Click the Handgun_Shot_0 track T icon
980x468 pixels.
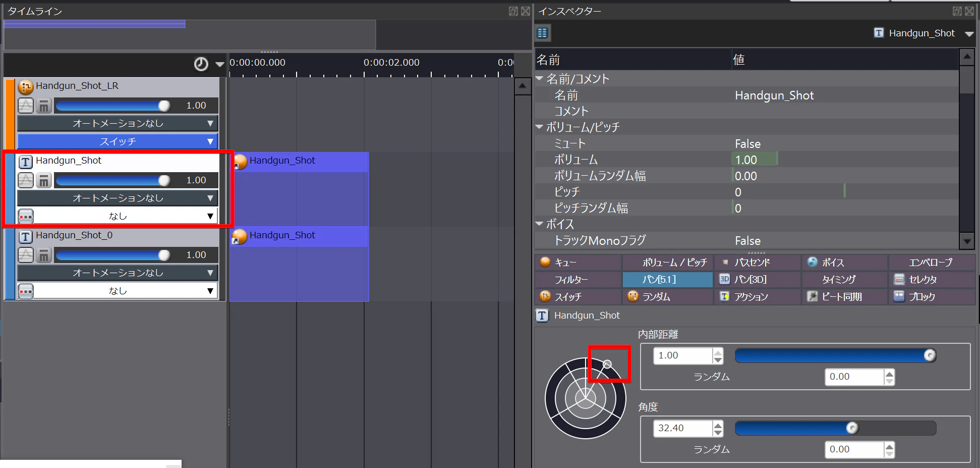pyautogui.click(x=26, y=236)
